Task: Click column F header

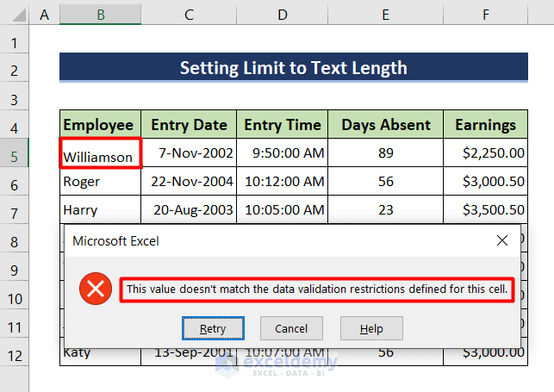Action: click(x=485, y=14)
